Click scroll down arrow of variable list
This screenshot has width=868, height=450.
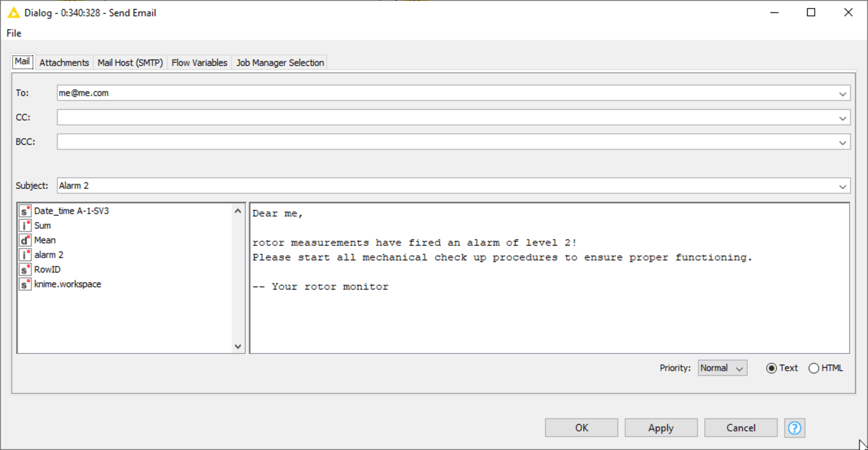(238, 346)
